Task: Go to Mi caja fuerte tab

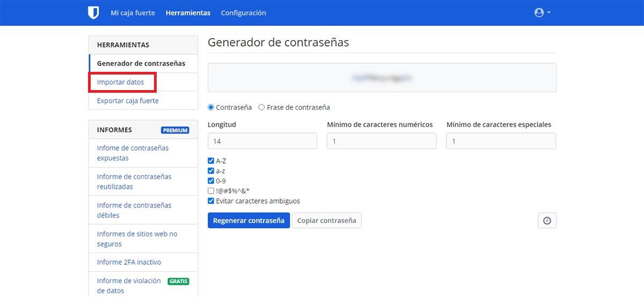Action: 133,13
